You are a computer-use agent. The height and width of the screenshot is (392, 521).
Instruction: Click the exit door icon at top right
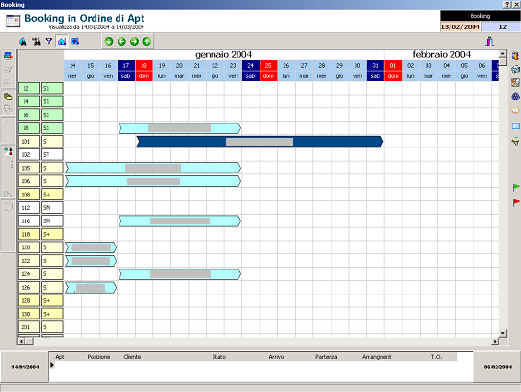click(x=489, y=41)
